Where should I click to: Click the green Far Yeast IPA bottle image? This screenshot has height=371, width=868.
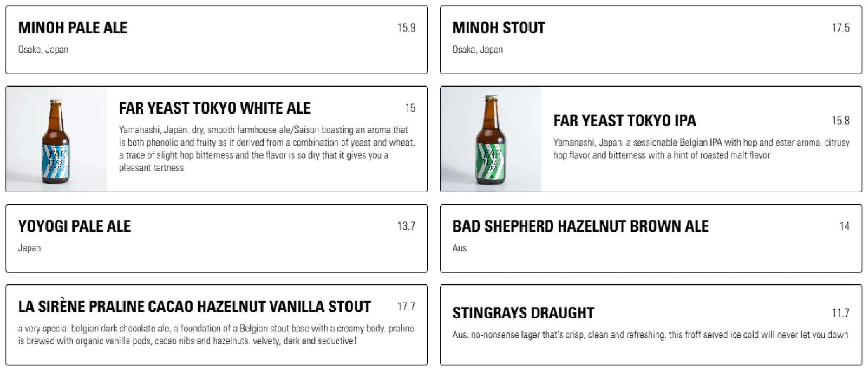tap(491, 139)
